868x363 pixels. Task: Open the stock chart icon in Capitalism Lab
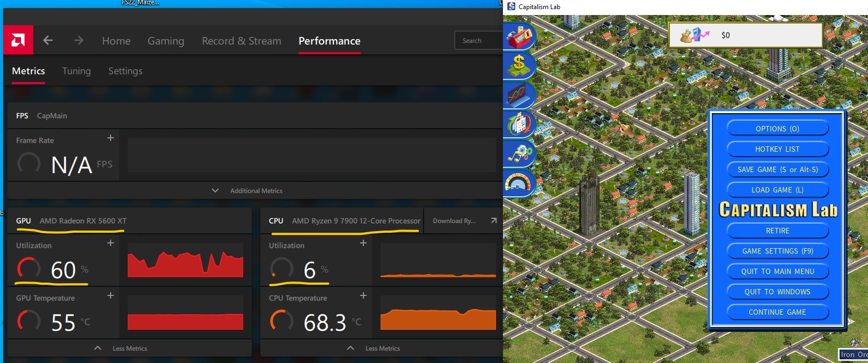pyautogui.click(x=519, y=95)
